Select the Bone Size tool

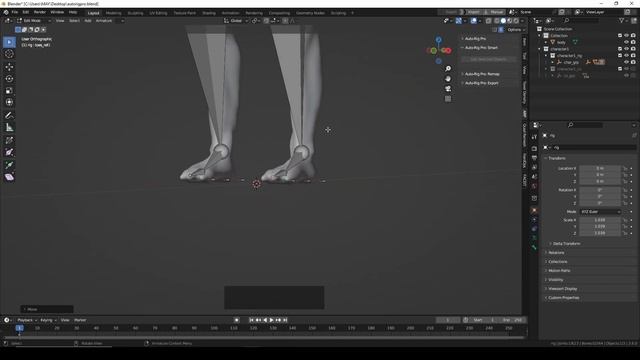[9, 152]
